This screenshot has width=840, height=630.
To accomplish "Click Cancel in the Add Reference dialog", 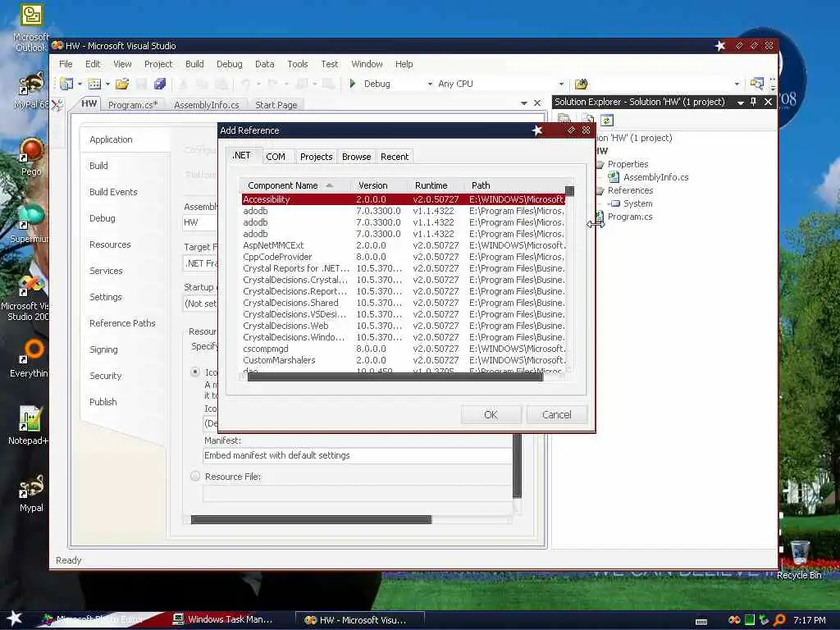I will coord(557,414).
